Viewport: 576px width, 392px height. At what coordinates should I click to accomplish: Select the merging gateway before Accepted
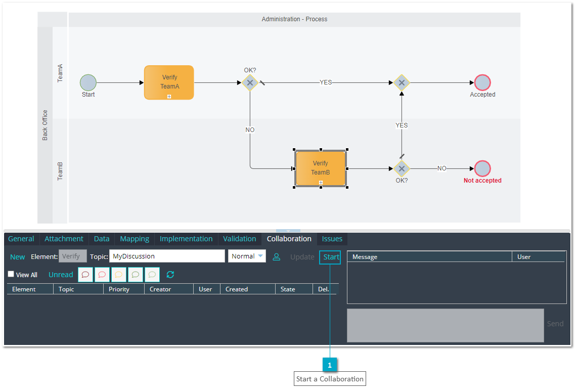(x=402, y=82)
